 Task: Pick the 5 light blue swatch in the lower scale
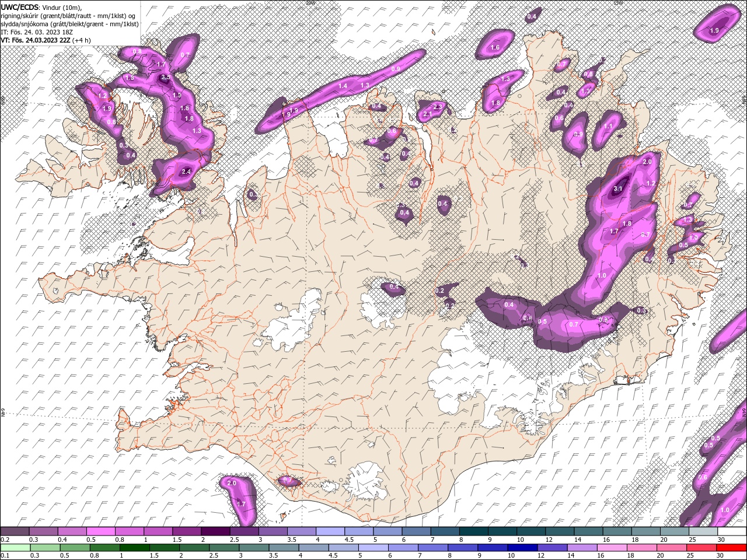[x=373, y=547]
